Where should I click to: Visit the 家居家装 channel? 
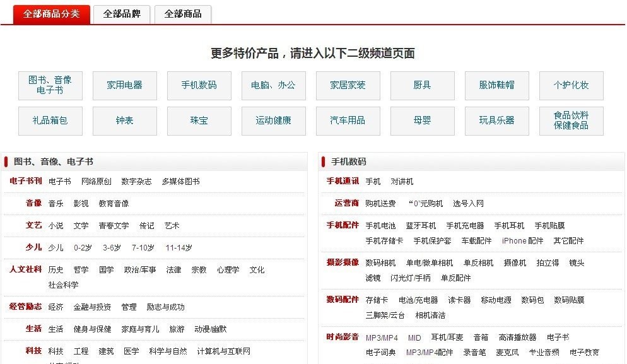pos(348,86)
